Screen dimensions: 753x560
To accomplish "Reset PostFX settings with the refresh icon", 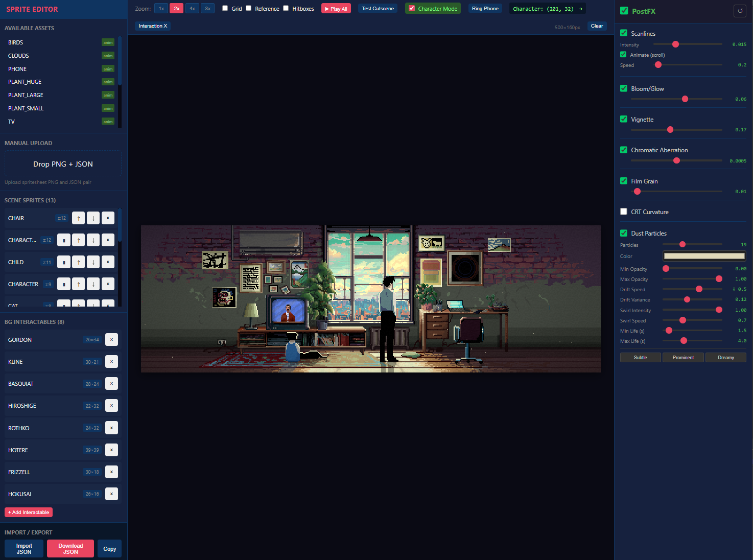I will pos(740,11).
